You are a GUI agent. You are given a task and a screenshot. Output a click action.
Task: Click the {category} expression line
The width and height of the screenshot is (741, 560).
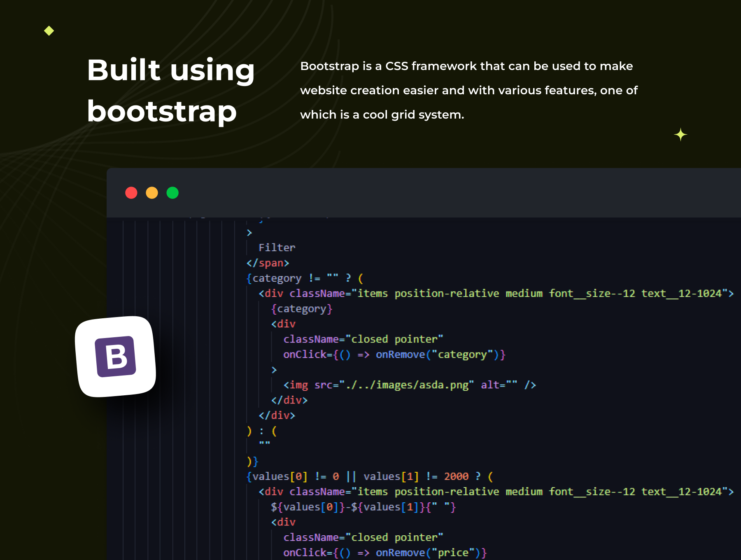click(301, 309)
